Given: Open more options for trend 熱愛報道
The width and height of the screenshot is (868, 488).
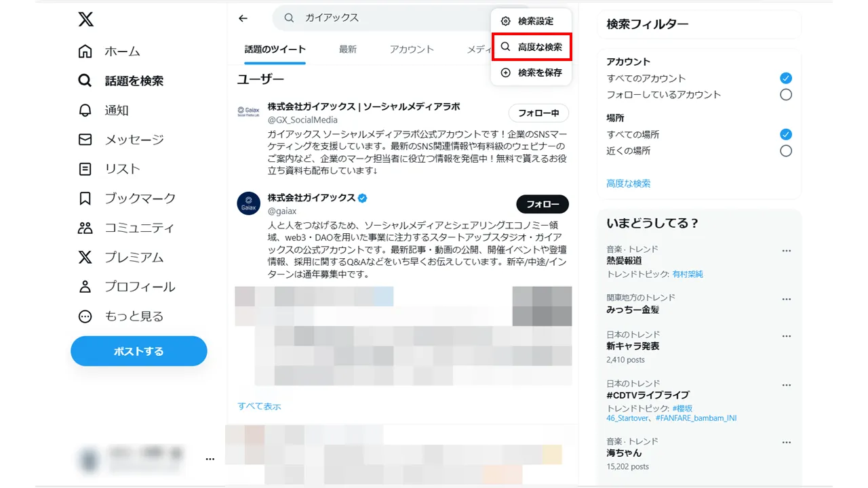Looking at the screenshot, I should pyautogui.click(x=786, y=250).
